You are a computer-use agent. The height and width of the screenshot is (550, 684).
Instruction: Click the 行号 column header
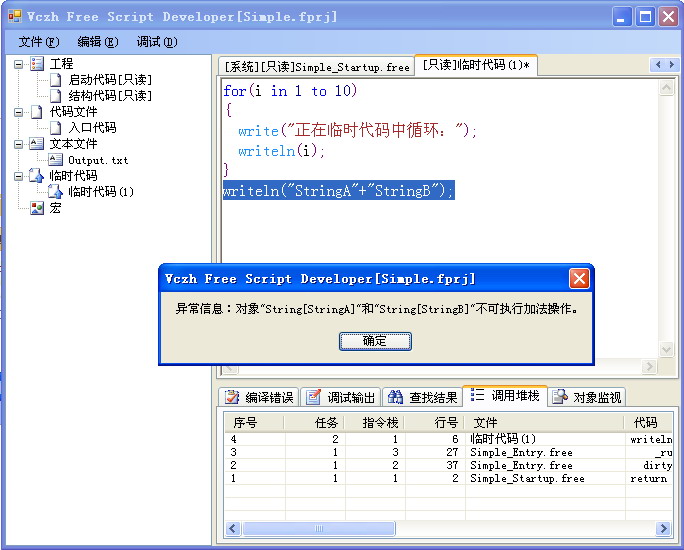[x=434, y=422]
